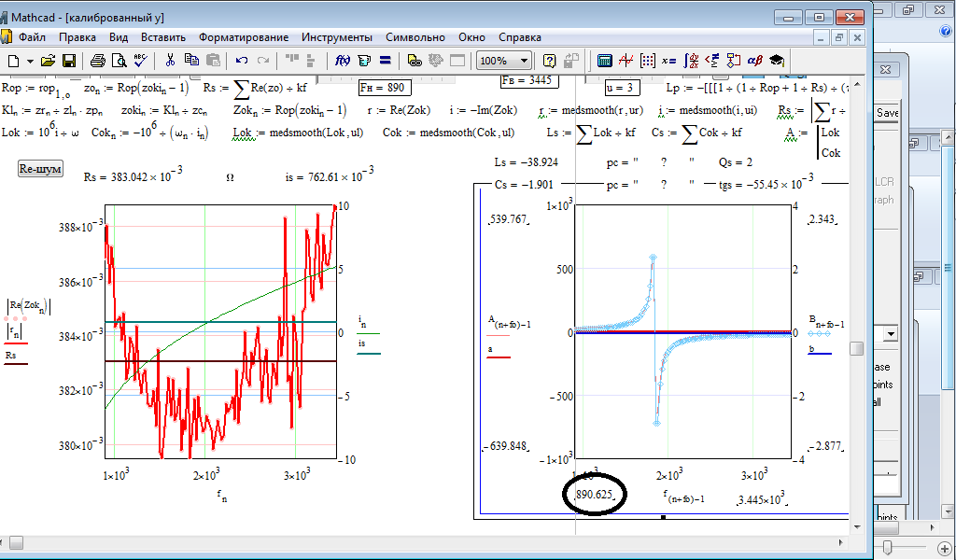Screen dimensions: 956x560
Task: Open the Форматирование menu
Action: 243,37
